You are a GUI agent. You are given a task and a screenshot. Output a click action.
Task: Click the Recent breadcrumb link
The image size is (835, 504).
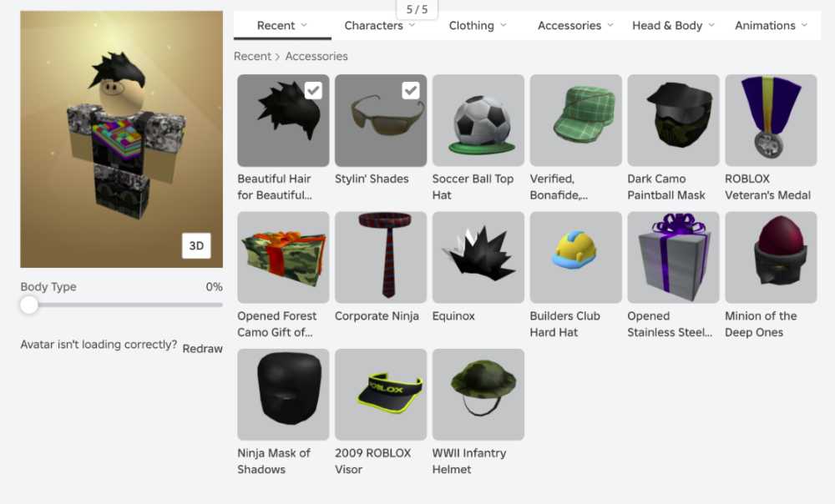pyautogui.click(x=252, y=56)
